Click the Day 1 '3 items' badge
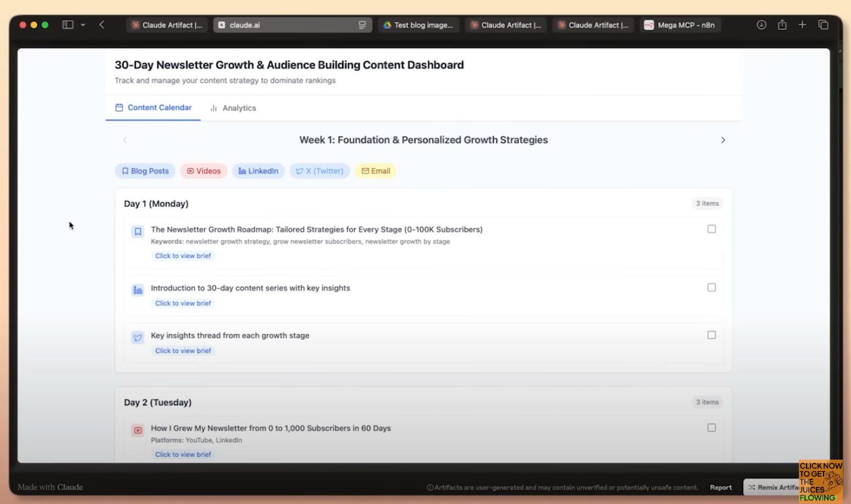 click(707, 203)
